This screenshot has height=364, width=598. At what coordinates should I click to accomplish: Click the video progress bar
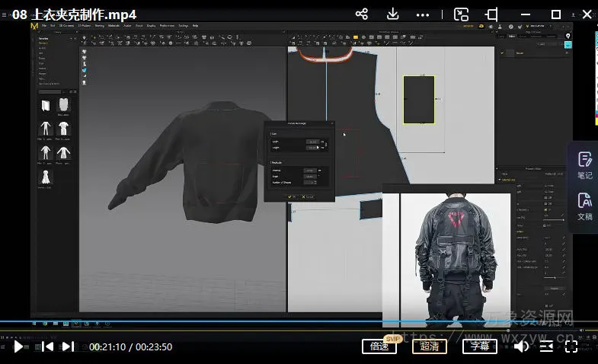coord(305,321)
